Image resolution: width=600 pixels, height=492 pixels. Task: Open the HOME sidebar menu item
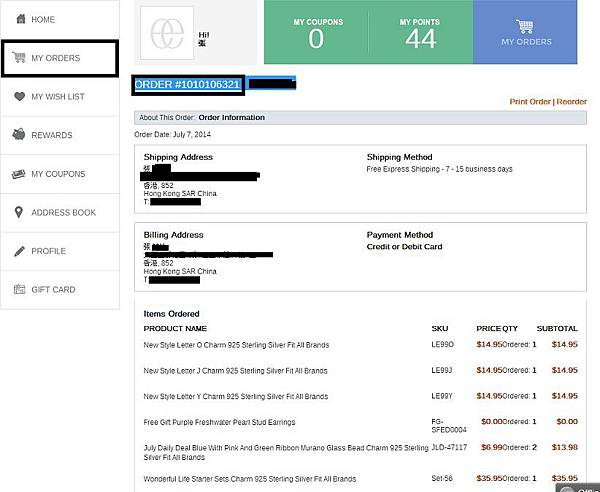coord(60,20)
